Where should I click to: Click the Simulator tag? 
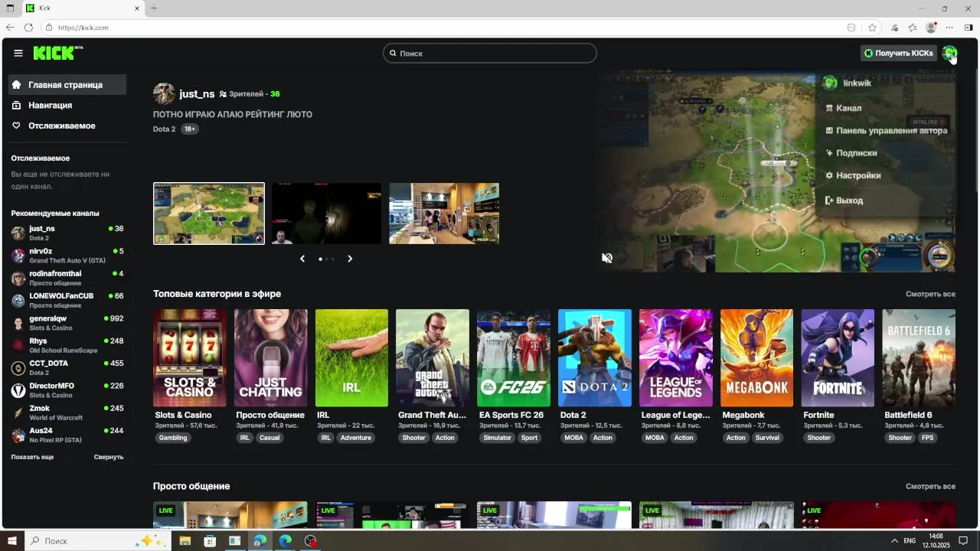pyautogui.click(x=497, y=438)
